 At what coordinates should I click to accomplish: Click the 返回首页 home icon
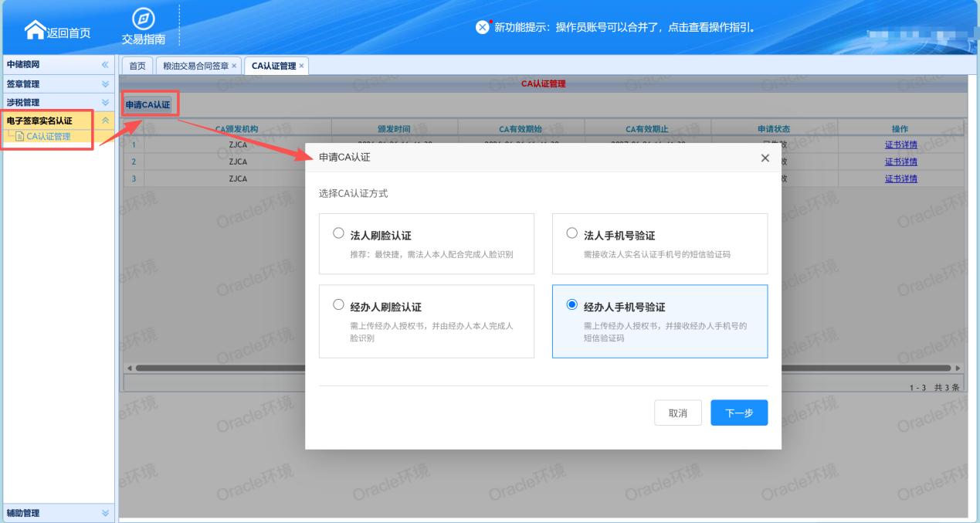tap(35, 29)
